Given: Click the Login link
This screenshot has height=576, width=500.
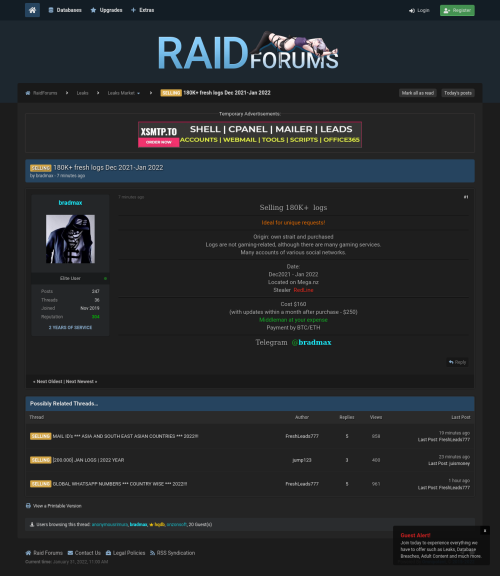Looking at the screenshot, I should pos(419,10).
